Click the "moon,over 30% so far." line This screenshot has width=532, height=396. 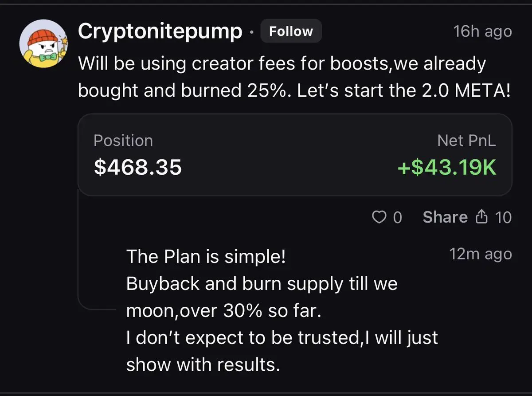[223, 311]
